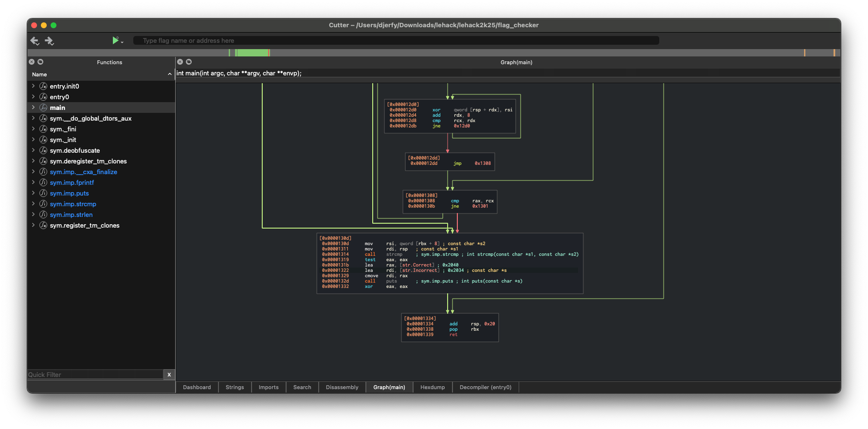Click the sym.imp.__cxa_finalize import icon
Image resolution: width=868 pixels, height=429 pixels.
tap(43, 172)
